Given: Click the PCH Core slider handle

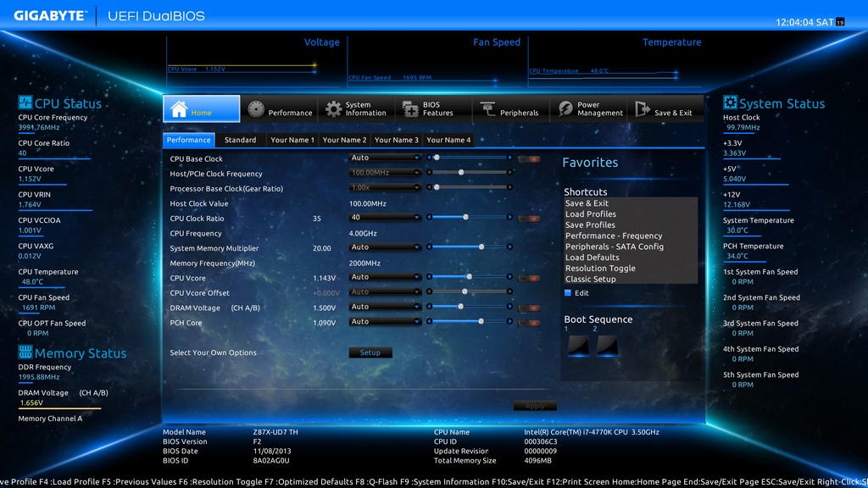Looking at the screenshot, I should 481,321.
